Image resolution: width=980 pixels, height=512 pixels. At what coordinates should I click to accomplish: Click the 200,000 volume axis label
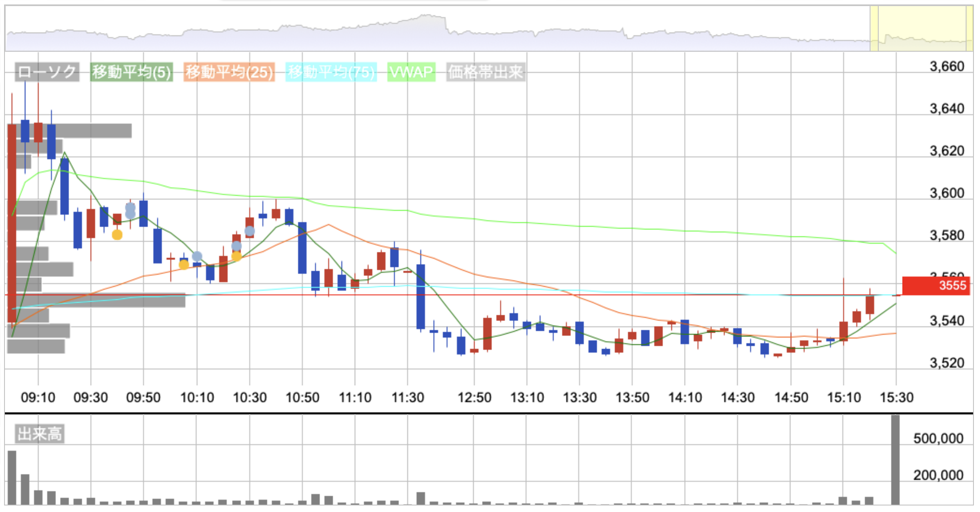[938, 475]
